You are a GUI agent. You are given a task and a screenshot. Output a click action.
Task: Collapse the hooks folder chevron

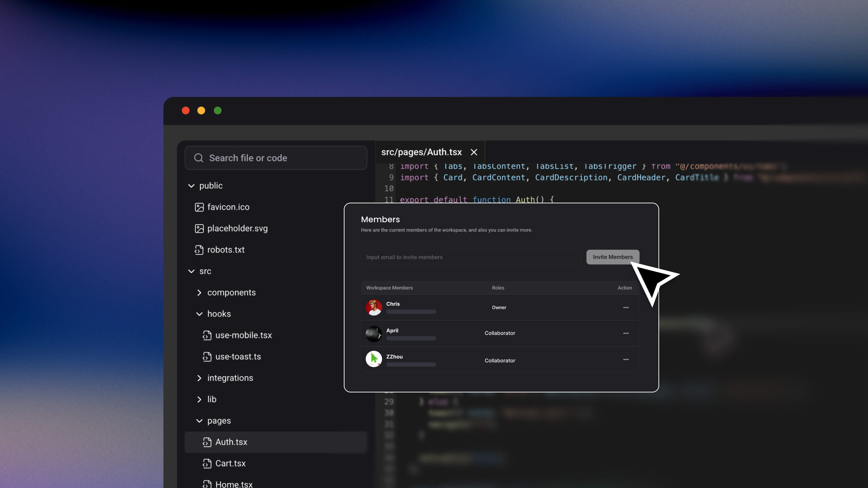199,314
